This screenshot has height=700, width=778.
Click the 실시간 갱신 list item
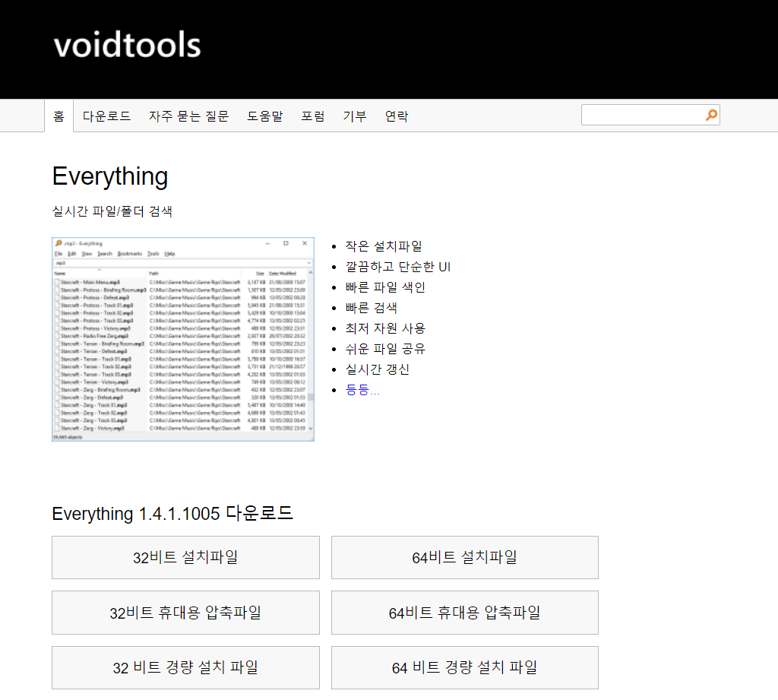[378, 369]
